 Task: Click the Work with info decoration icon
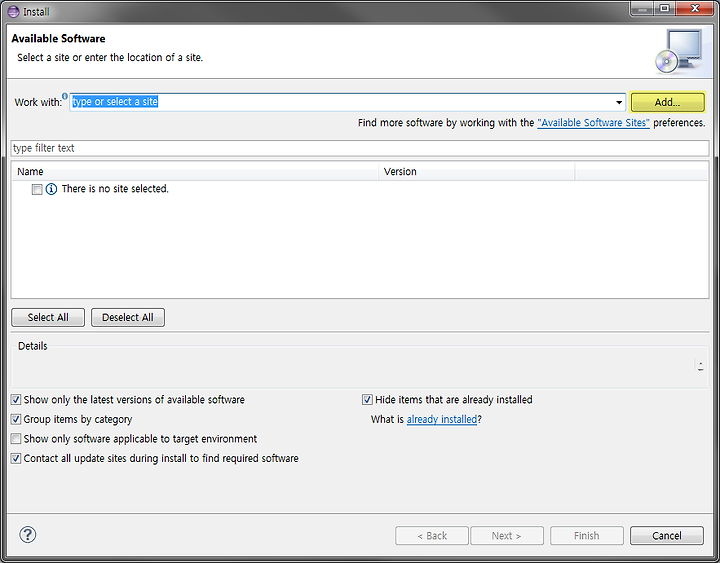pyautogui.click(x=65, y=96)
